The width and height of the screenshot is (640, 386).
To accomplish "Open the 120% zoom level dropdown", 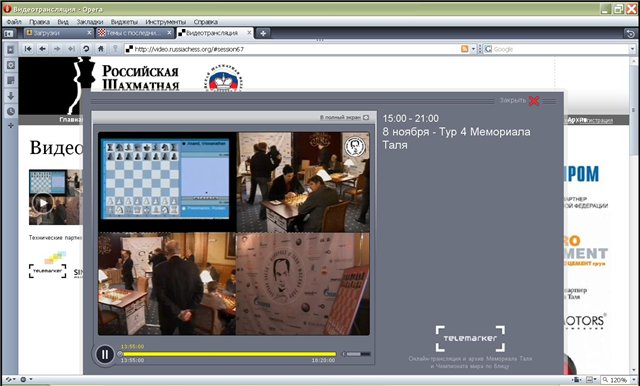I will 616,380.
